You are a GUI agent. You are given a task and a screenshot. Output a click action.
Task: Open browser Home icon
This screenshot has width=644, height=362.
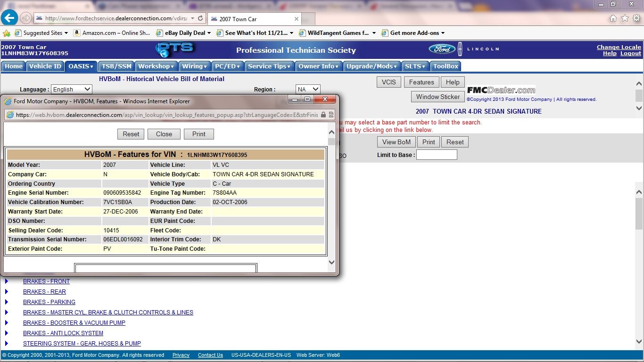[613, 18]
